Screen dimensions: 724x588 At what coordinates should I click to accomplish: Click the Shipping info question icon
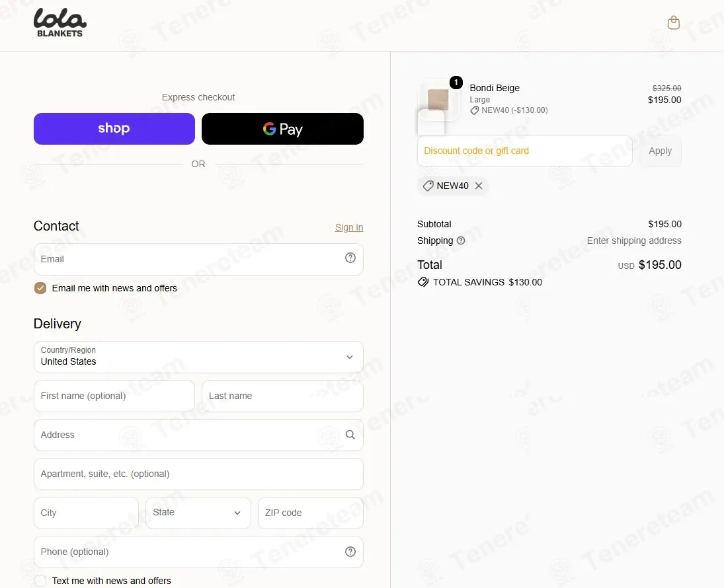(461, 240)
